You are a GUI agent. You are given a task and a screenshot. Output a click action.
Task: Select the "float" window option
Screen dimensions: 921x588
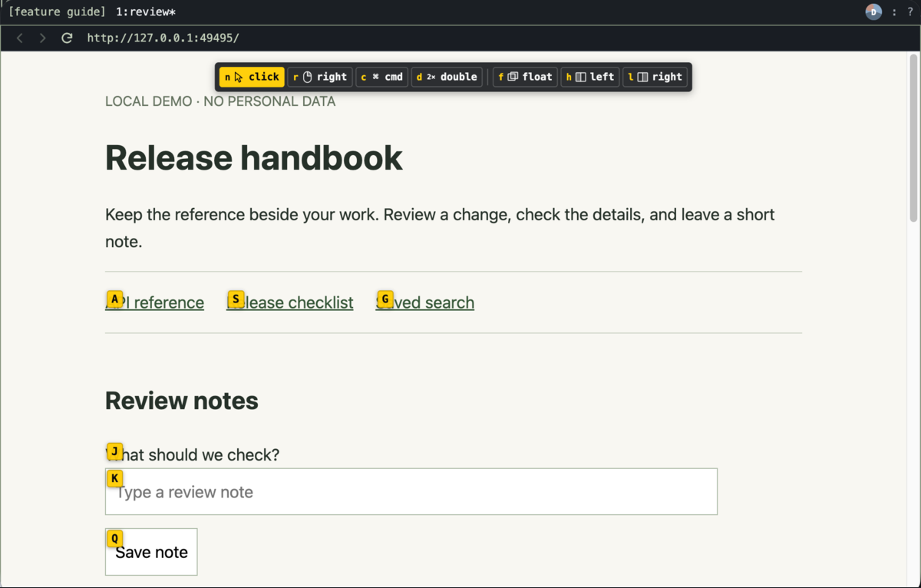[525, 77]
